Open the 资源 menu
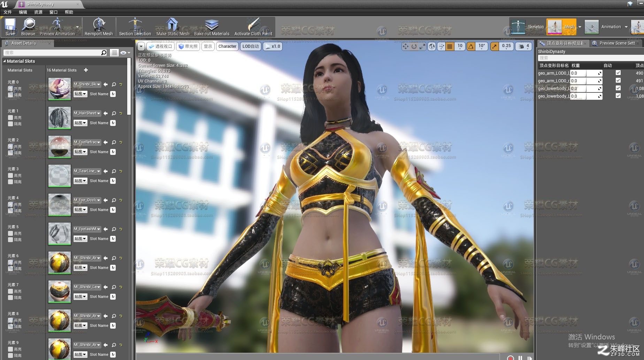 tap(38, 12)
